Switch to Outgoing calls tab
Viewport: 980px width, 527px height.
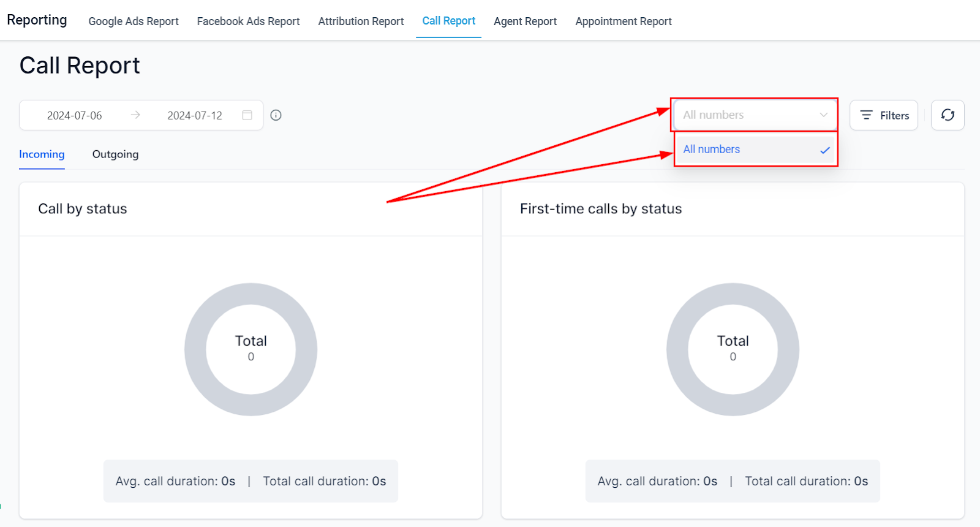coord(115,154)
